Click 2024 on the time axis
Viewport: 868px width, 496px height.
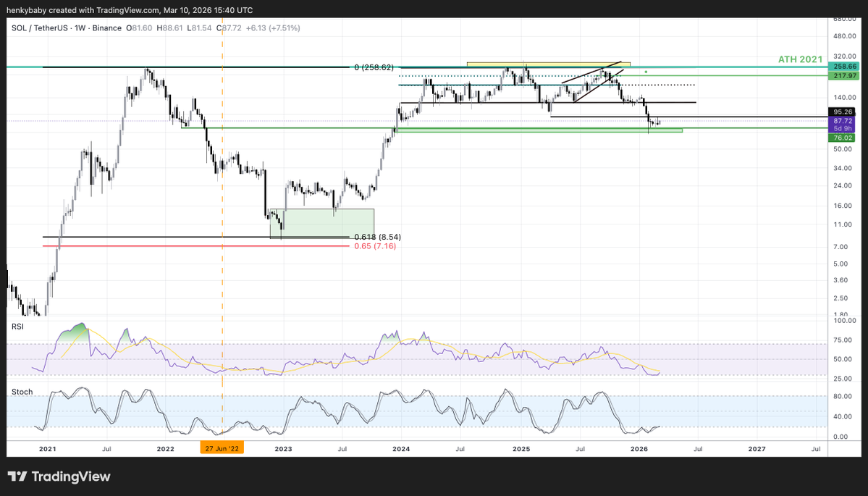(x=401, y=448)
